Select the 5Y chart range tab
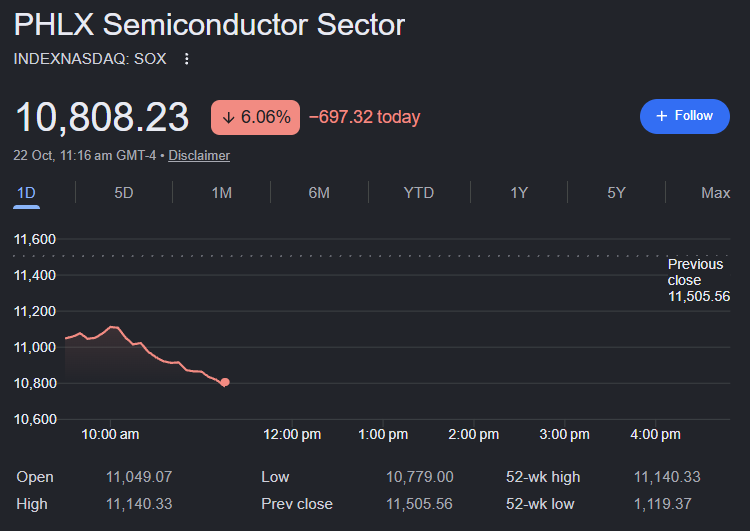750x531 pixels. 617,193
